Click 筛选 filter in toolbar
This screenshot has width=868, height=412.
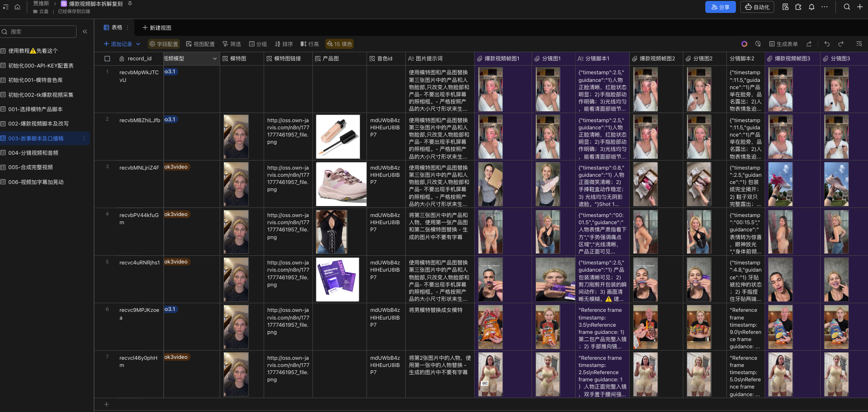(x=232, y=44)
